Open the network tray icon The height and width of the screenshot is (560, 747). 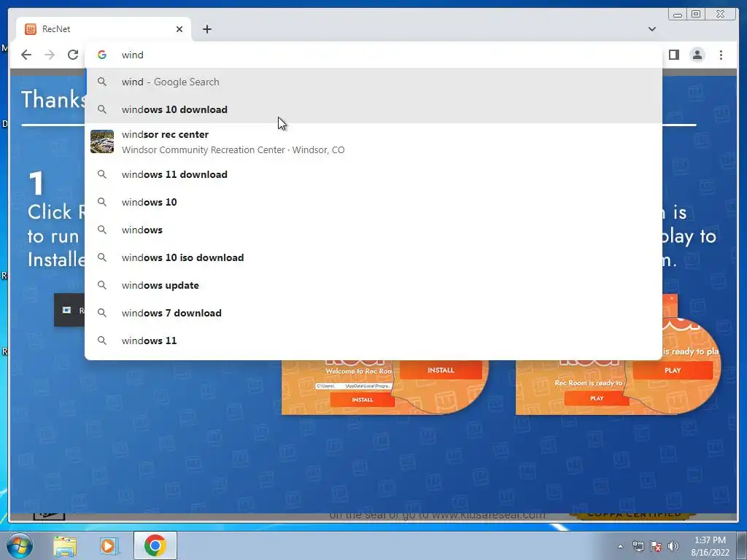(x=638, y=547)
